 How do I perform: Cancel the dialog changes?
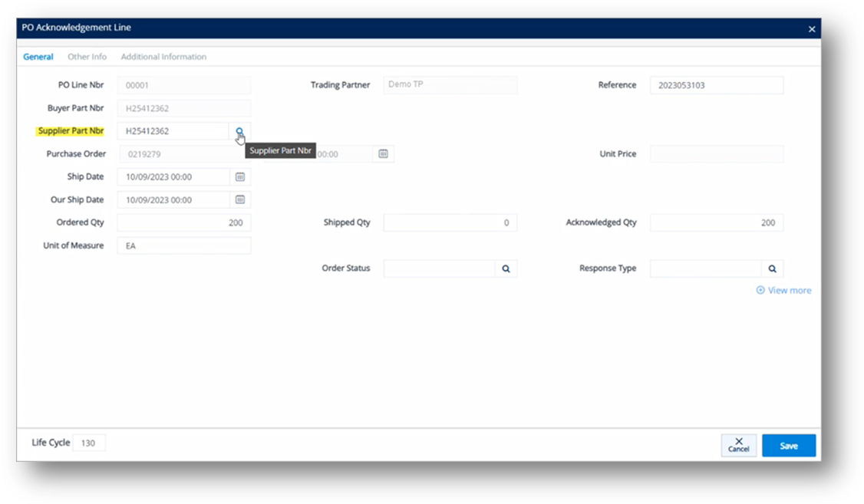[738, 446]
